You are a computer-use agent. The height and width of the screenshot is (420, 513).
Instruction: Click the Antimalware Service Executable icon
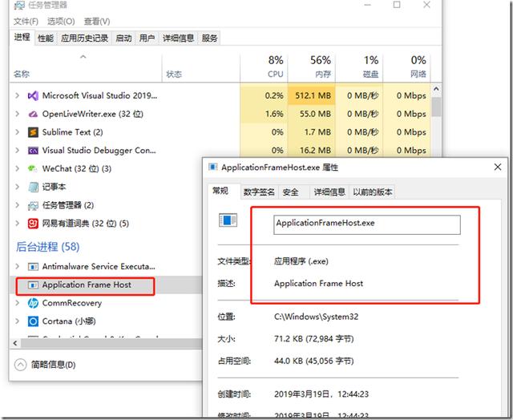coord(33,267)
